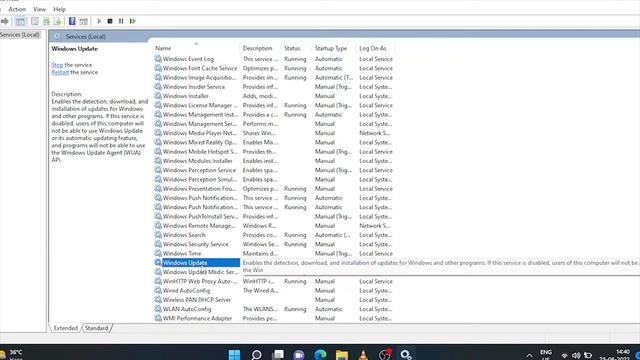Select Windows Image Acquisition service row
640x360 pixels.
pos(273,78)
